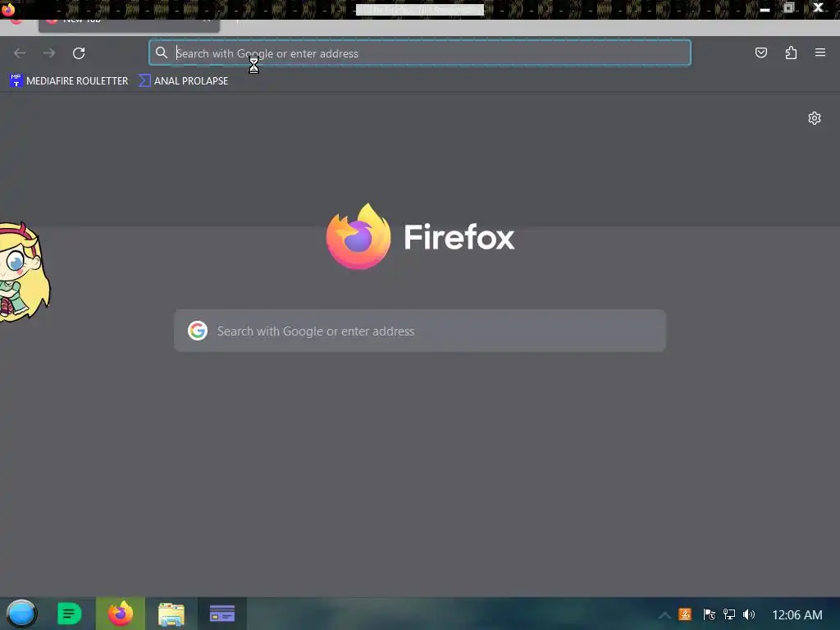Open the green notes app on taskbar
This screenshot has width=840, height=630.
(x=69, y=614)
